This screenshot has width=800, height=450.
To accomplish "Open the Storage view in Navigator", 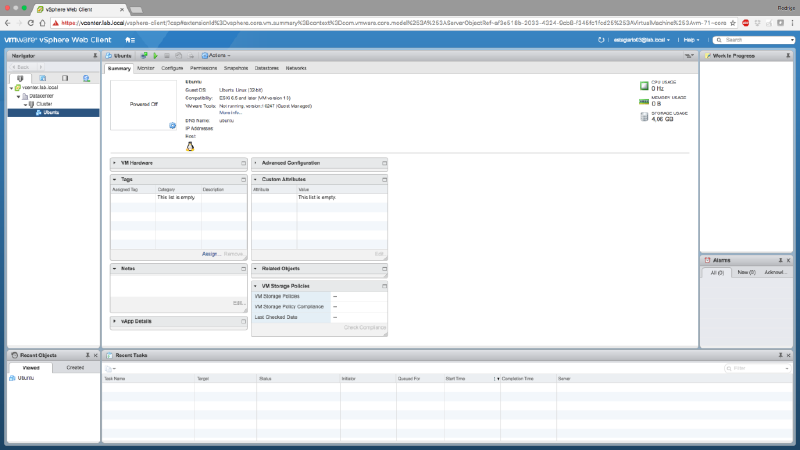I will point(65,77).
